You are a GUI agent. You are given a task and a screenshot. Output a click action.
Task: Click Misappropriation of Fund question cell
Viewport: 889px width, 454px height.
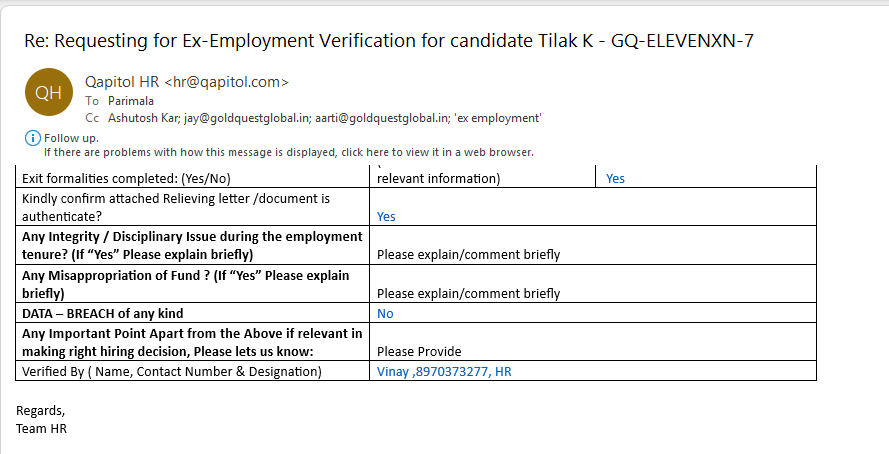186,284
